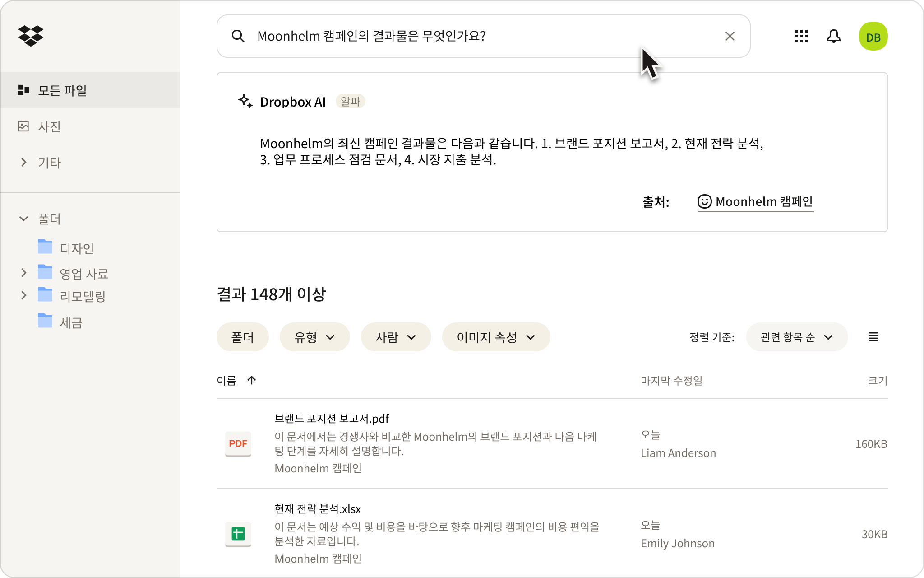Sort by 이름 column header
Viewport: 924px width, 578px height.
(x=226, y=381)
